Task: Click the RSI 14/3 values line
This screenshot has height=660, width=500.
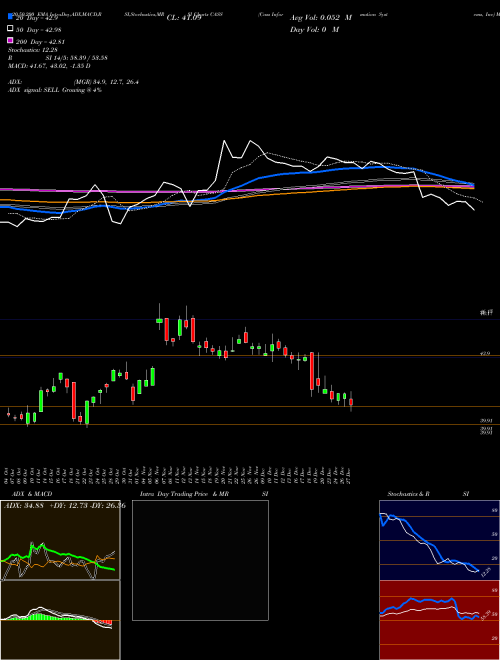Action: 58,58
